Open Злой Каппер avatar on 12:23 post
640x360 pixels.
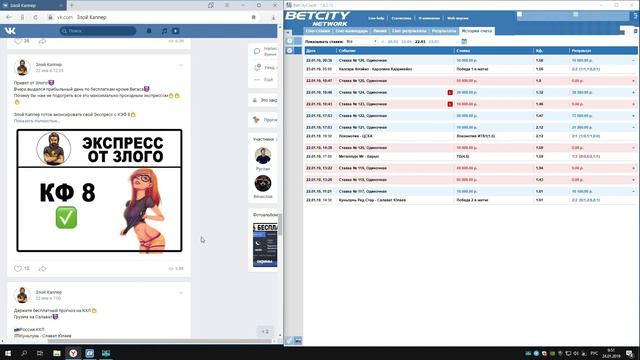click(22, 67)
